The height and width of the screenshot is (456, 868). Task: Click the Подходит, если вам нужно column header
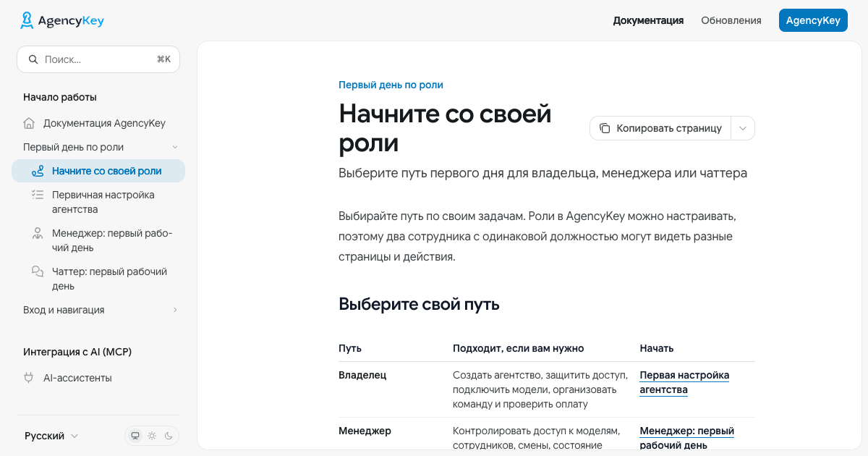point(518,348)
